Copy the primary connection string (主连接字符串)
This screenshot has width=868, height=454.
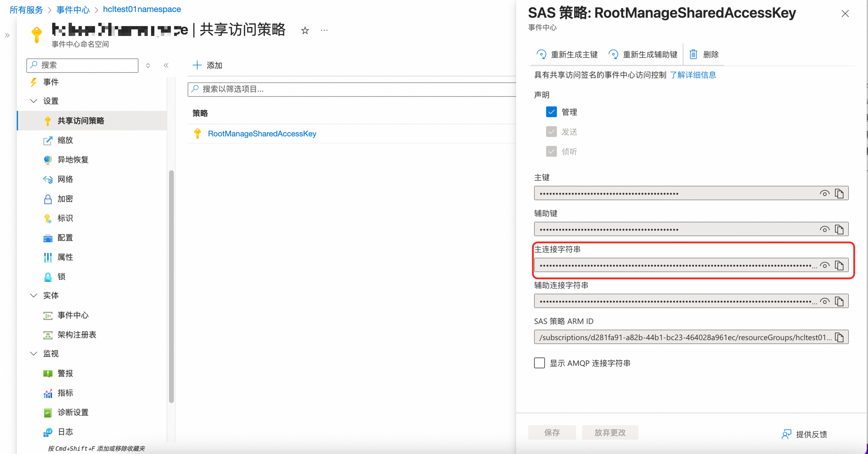(839, 265)
